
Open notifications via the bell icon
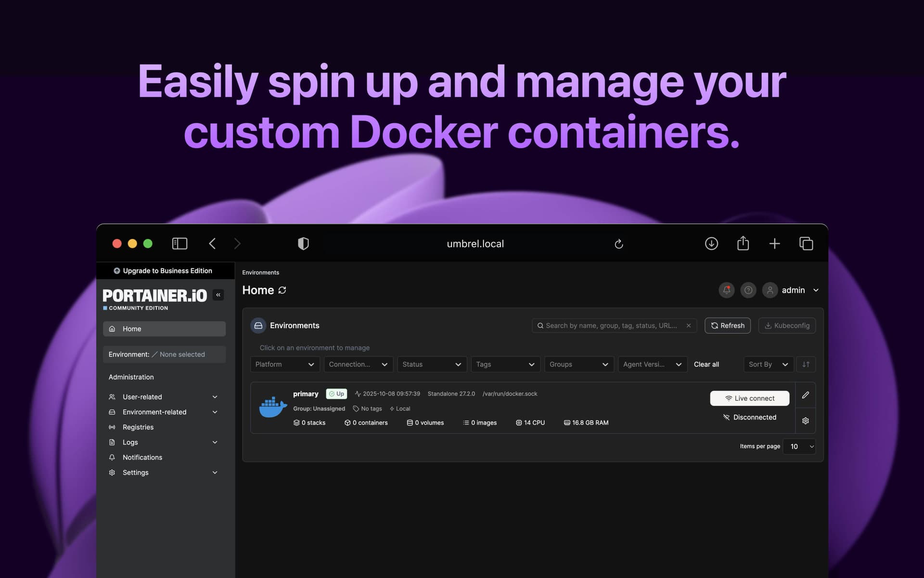pyautogui.click(x=727, y=290)
